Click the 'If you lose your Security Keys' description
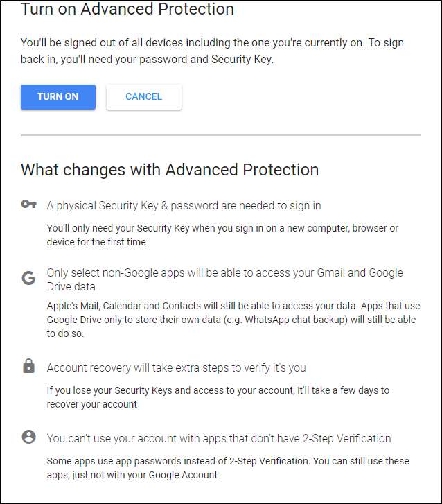The width and height of the screenshot is (442, 504). tap(218, 397)
